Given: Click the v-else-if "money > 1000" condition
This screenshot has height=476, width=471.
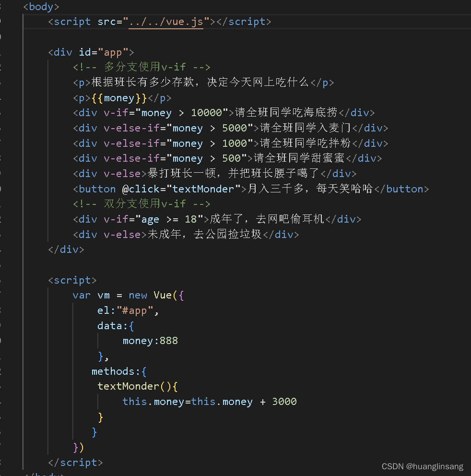Looking at the screenshot, I should point(179,143).
